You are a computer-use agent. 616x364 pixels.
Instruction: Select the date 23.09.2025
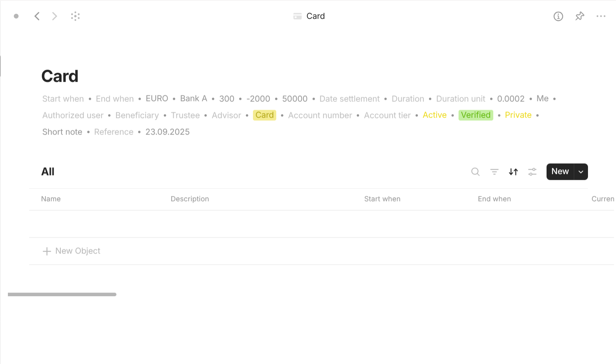click(x=167, y=132)
